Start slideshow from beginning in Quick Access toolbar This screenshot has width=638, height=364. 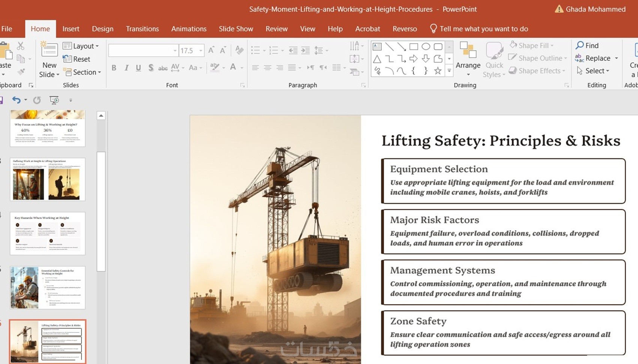[x=54, y=100]
